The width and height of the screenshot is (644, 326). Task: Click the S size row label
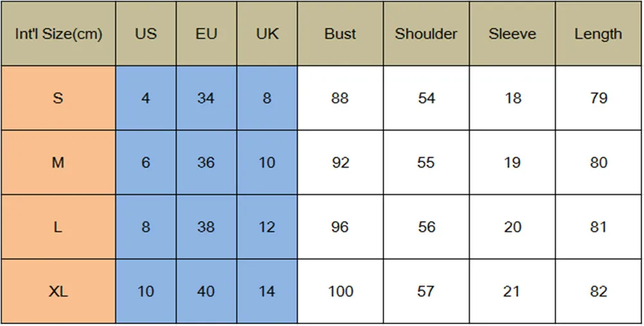click(59, 98)
